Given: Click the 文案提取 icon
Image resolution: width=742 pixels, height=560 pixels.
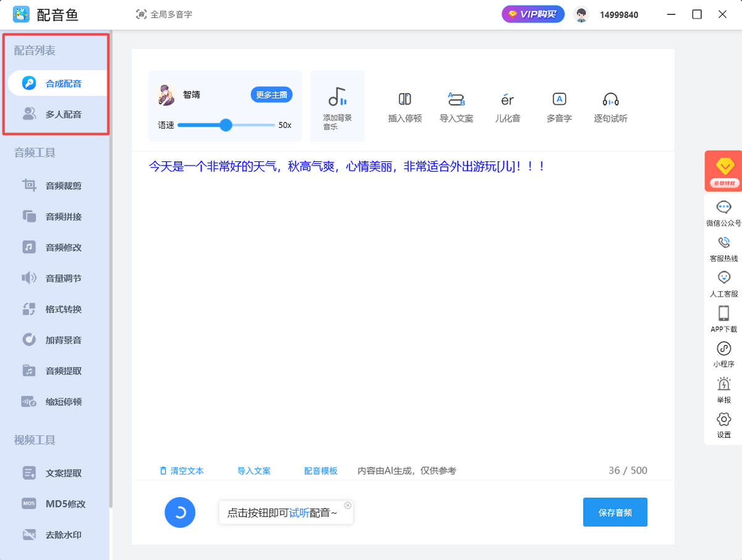Looking at the screenshot, I should (29, 473).
